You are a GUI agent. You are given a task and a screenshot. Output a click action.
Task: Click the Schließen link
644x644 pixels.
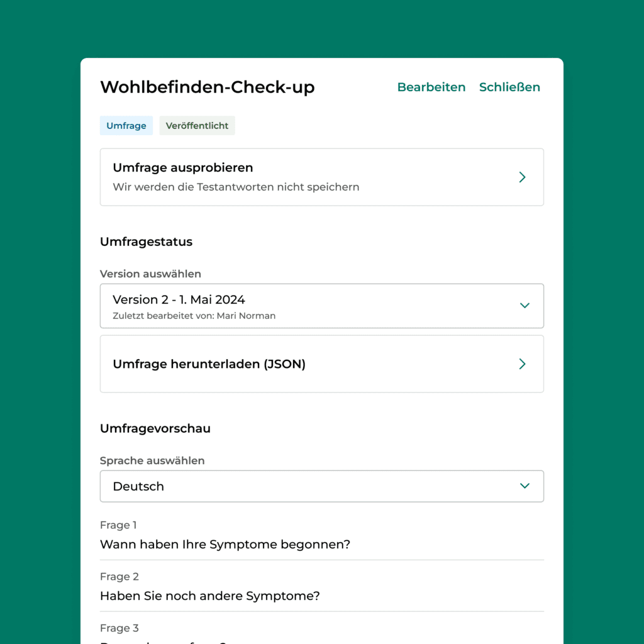coord(509,87)
